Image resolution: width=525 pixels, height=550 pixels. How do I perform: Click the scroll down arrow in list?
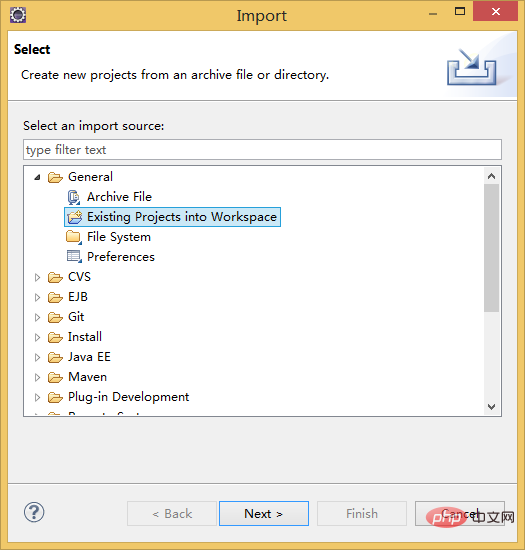click(x=492, y=407)
